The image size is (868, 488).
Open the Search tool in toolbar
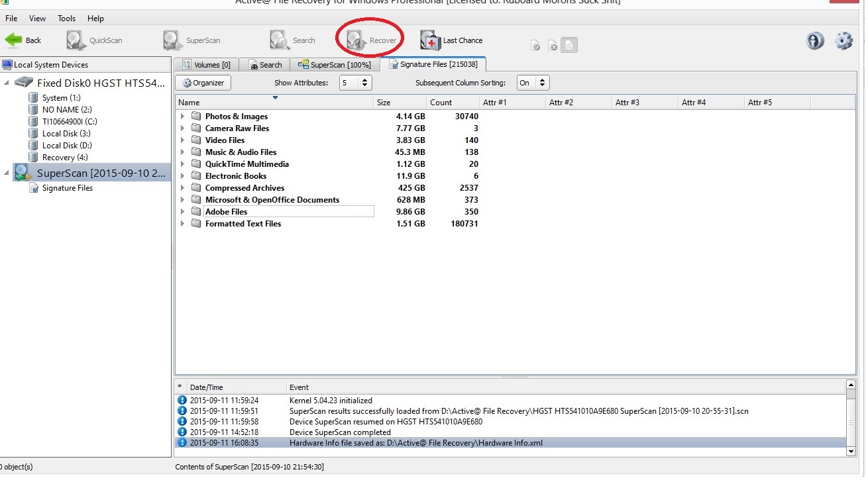point(292,40)
